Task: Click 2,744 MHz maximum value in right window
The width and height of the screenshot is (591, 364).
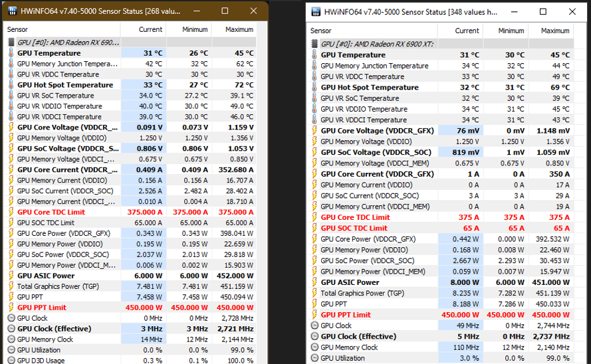Action: 553,325
